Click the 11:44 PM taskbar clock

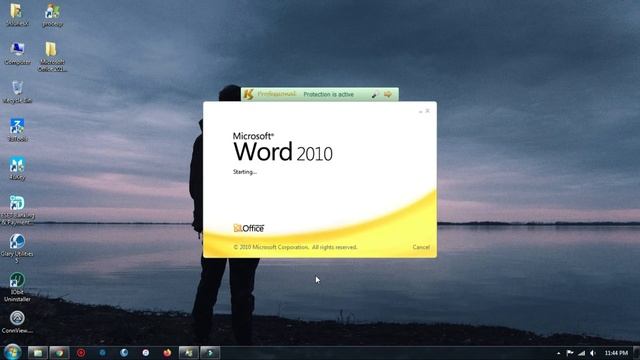click(x=616, y=353)
